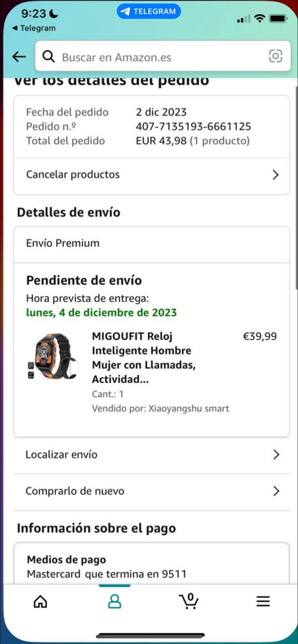
Task: Go to Home tab icon
Action: [40, 601]
